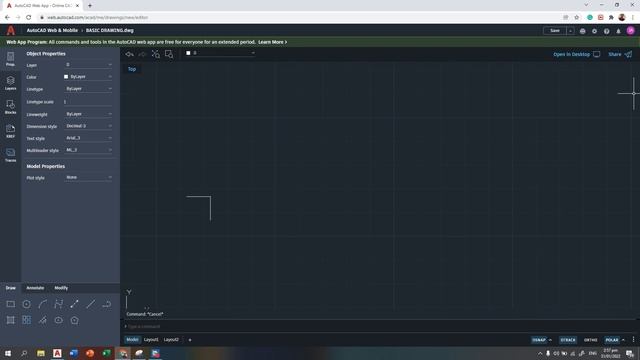Viewport: 640px width, 360px height.
Task: Select the Hatch draw tool
Action: coord(11,320)
